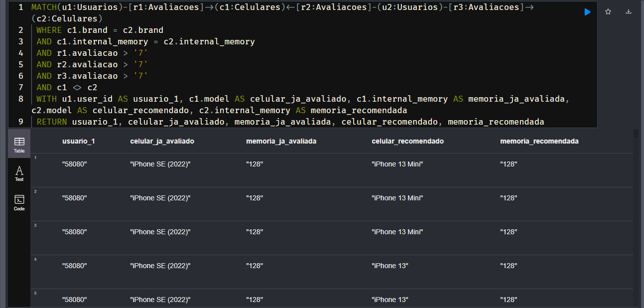Screen dimensions: 644x308
Task: Click r3.avaliacao on editor line 6
Action: pos(87,76)
